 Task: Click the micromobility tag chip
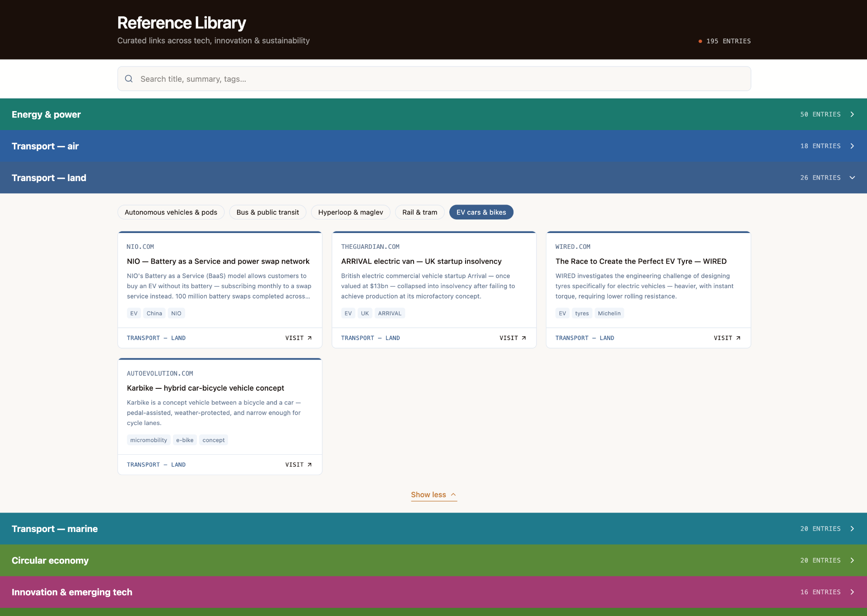(x=149, y=440)
